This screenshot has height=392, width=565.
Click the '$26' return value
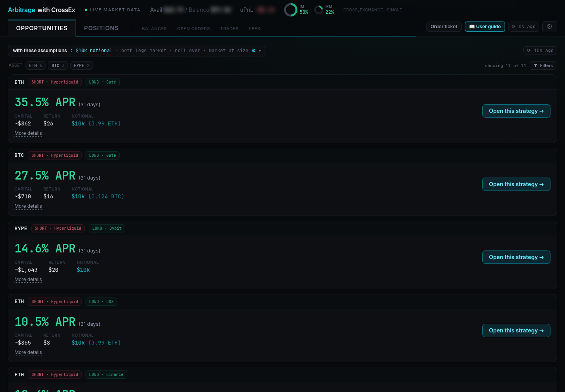click(48, 123)
